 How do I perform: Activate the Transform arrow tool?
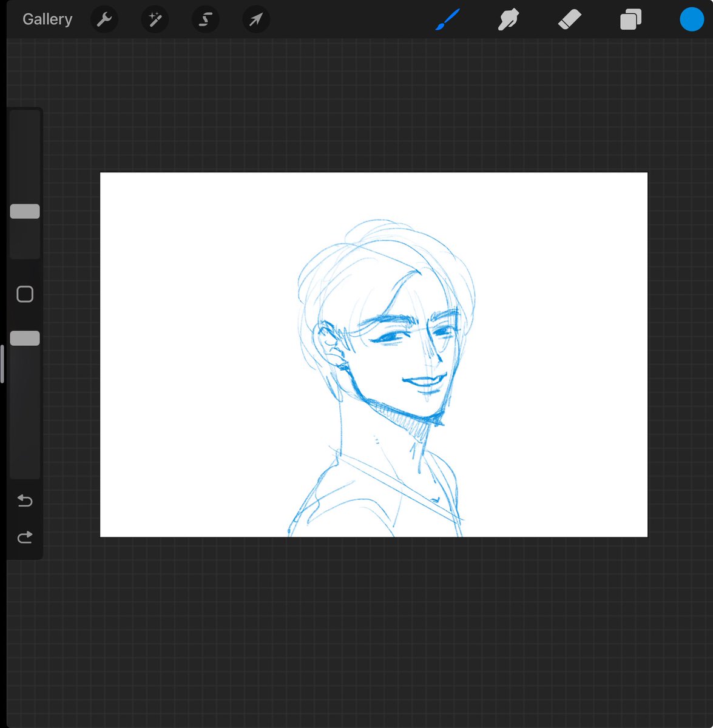coord(255,19)
